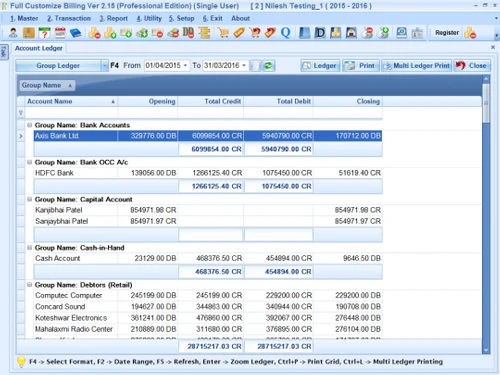Image resolution: width=500 pixels, height=375 pixels.
Task: Sort by the Closing column header
Action: [x=347, y=101]
